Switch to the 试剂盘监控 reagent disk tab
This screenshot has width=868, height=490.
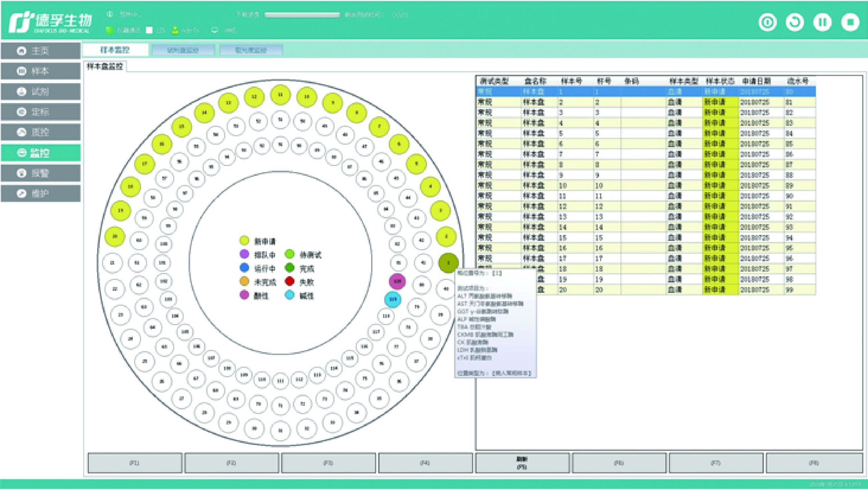183,50
